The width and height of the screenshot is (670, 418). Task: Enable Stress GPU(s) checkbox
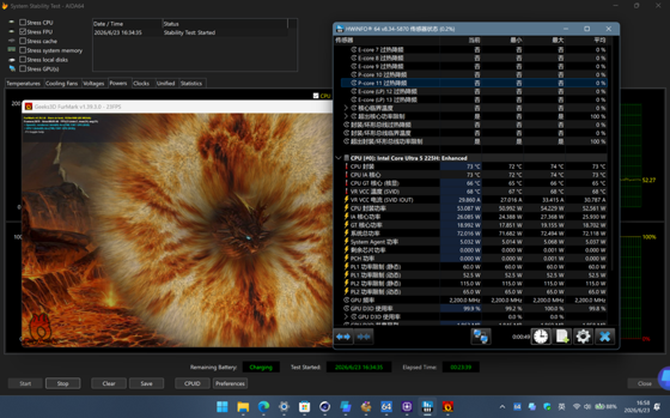tap(23, 69)
